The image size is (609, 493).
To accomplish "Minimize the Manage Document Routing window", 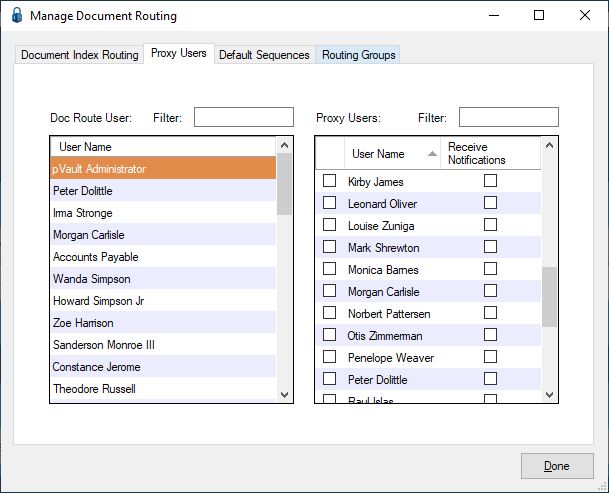I will [x=494, y=16].
